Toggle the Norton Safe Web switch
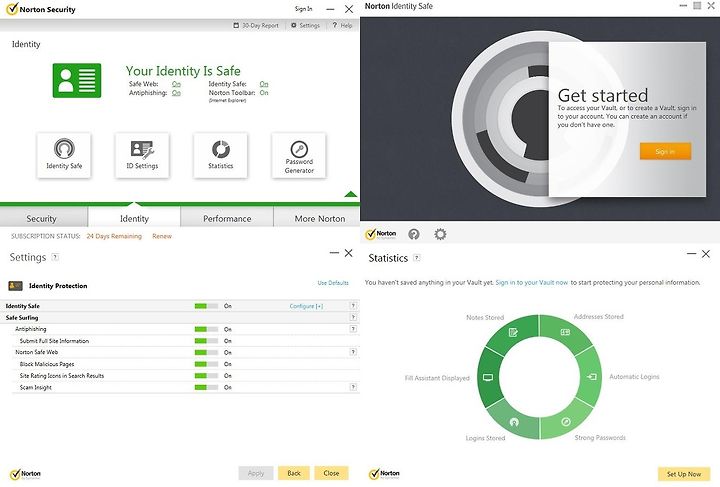Screen dimensions: 720x487 [206, 353]
